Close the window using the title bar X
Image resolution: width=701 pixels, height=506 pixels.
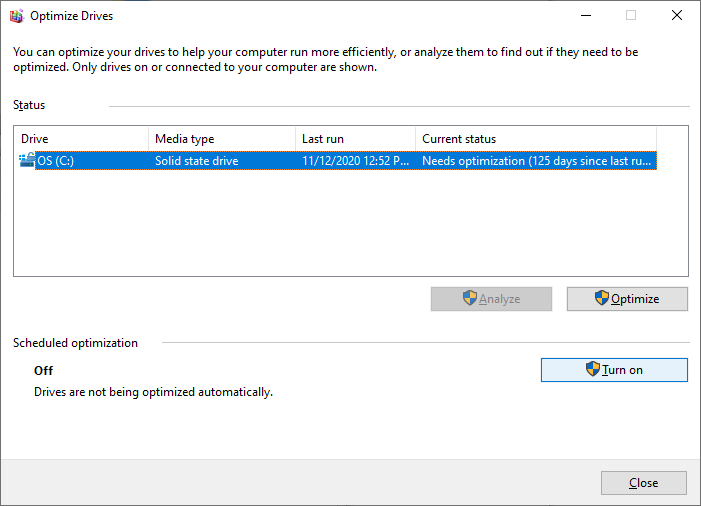676,16
